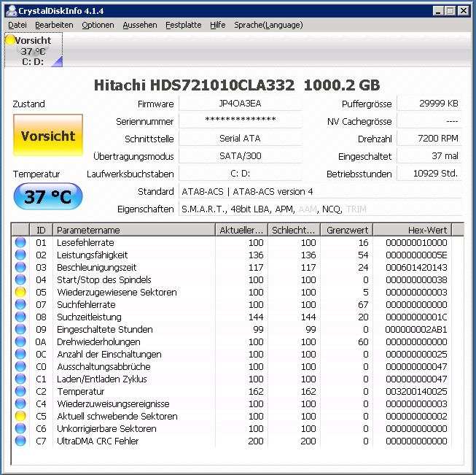Viewport: 476px width, 475px height.
Task: Minimize the CrystalDiskInfo window
Action: click(x=438, y=11)
